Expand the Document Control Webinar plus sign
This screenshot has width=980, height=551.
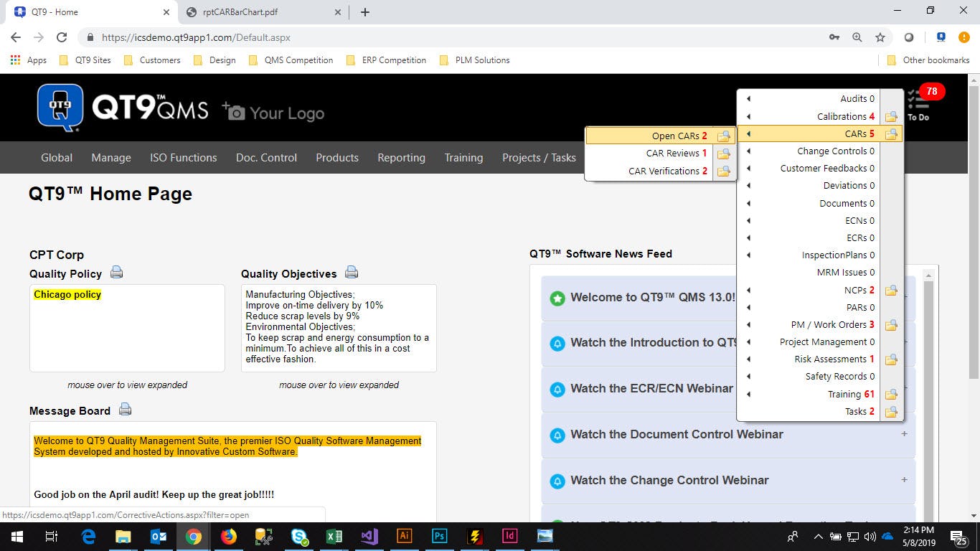point(904,434)
